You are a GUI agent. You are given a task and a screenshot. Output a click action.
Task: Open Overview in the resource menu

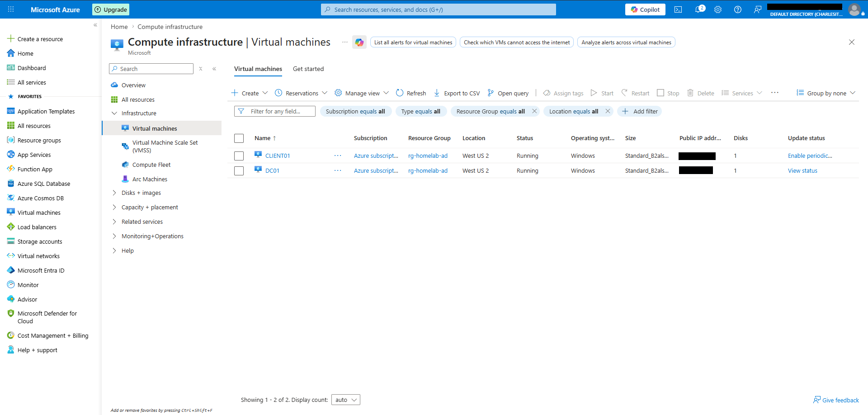coord(133,85)
